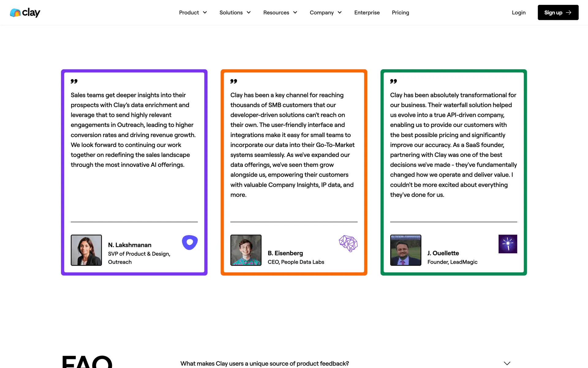588x368 pixels.
Task: Click the People Data Labs logo
Action: (348, 243)
